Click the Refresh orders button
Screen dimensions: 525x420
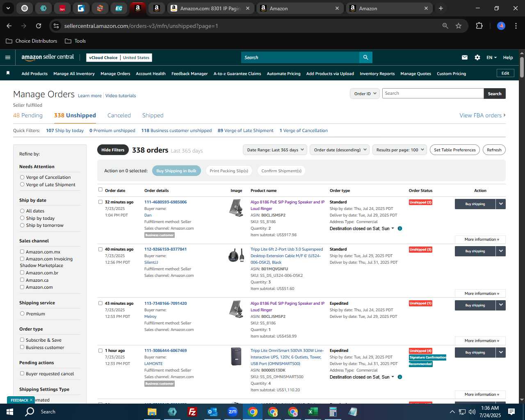[494, 150]
